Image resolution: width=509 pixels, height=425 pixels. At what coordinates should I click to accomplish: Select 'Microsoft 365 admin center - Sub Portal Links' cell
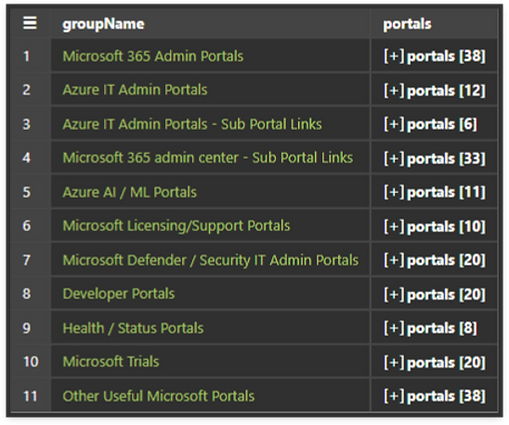(x=210, y=157)
